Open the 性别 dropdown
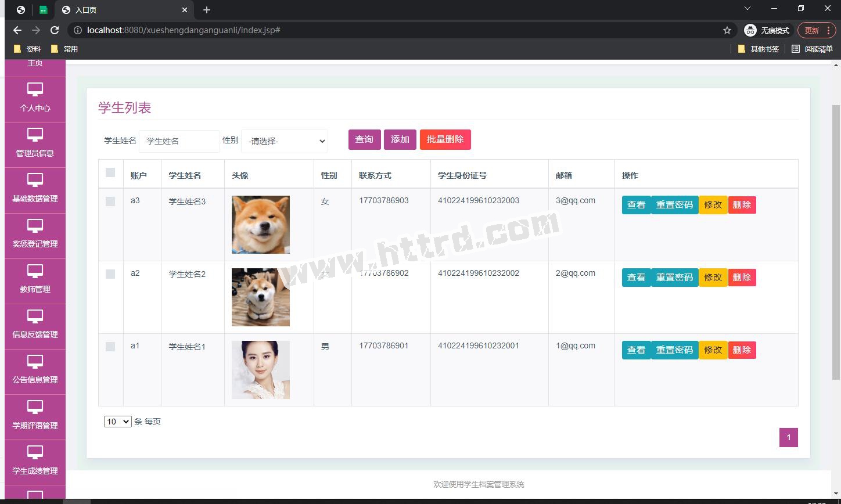 pyautogui.click(x=285, y=141)
